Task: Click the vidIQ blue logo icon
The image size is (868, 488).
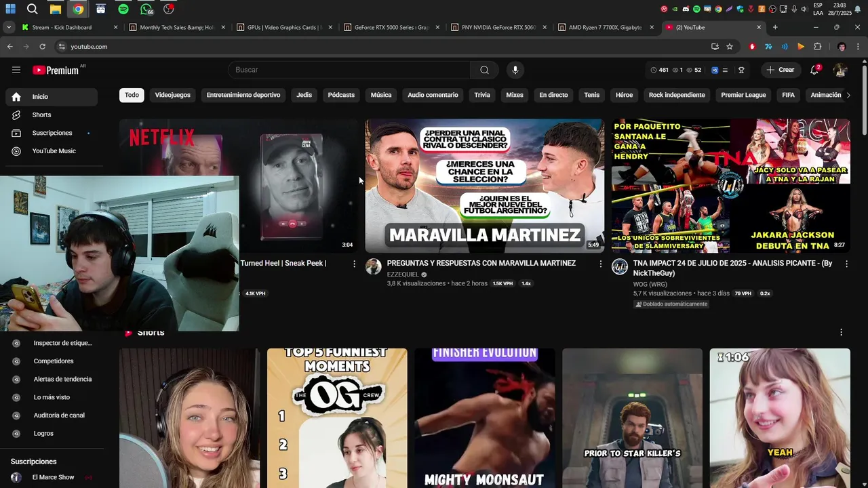Action: coord(715,70)
